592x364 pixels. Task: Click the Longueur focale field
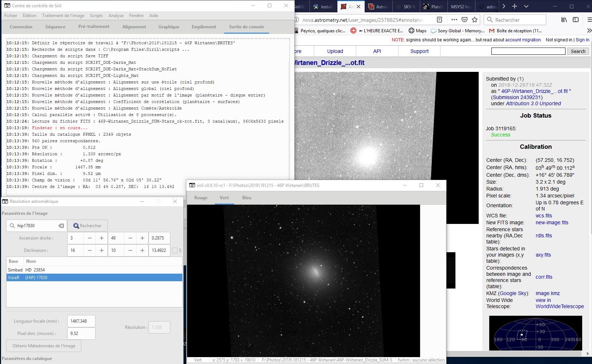(x=81, y=321)
